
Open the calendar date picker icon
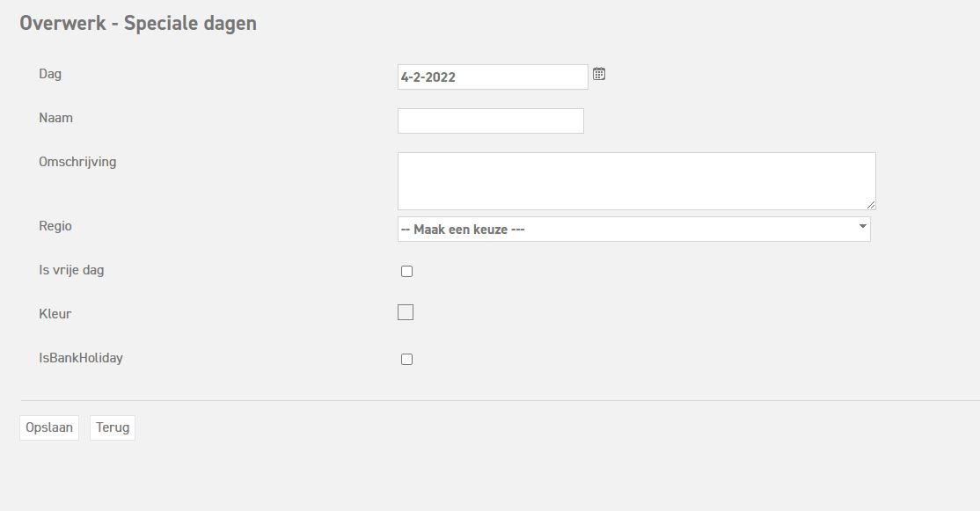[x=599, y=74]
